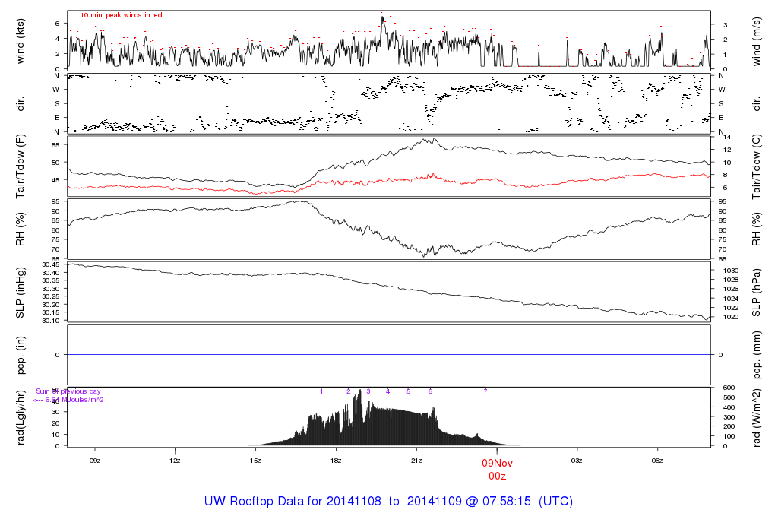This screenshot has width=778, height=532.
Task: Click the "10 min. peak winds in red" note
Action: click(x=121, y=15)
